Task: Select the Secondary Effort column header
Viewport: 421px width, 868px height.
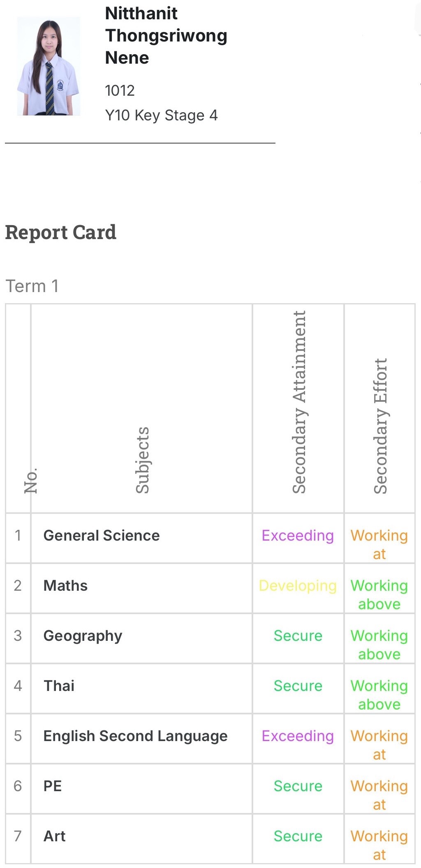Action: (x=380, y=426)
